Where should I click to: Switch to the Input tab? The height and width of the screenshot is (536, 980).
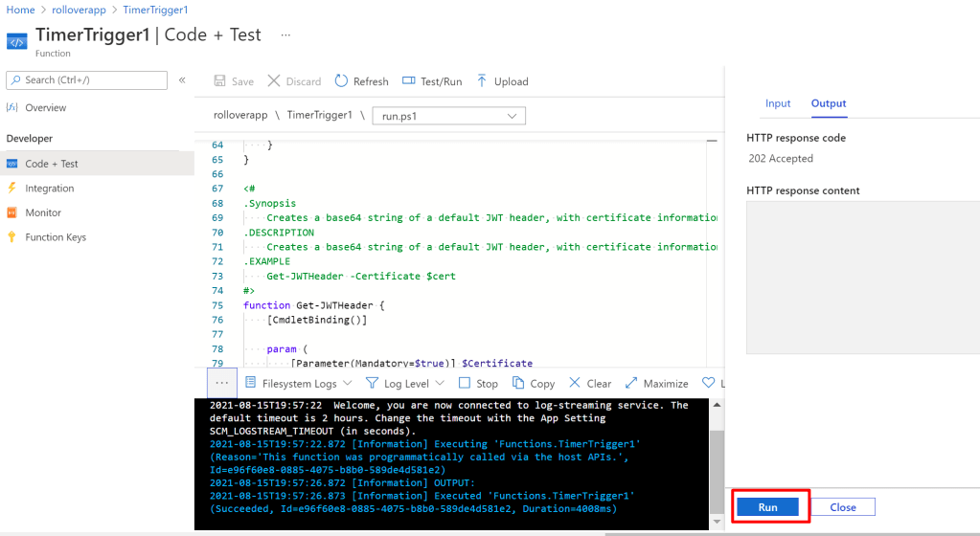coord(778,103)
